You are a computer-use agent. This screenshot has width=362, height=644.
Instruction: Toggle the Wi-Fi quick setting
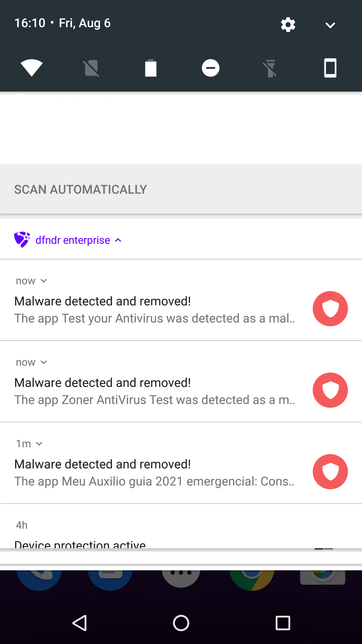click(32, 68)
